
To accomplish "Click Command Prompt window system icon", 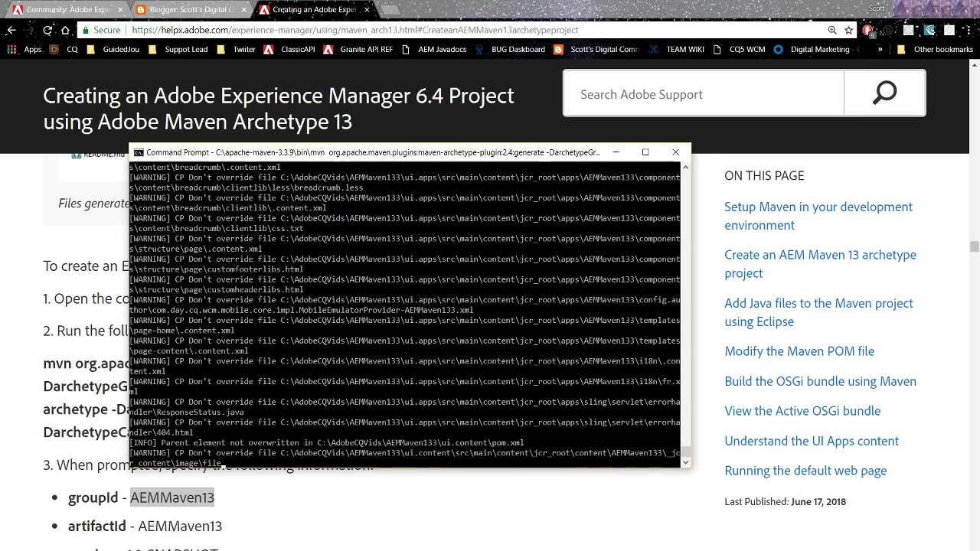I will (139, 152).
